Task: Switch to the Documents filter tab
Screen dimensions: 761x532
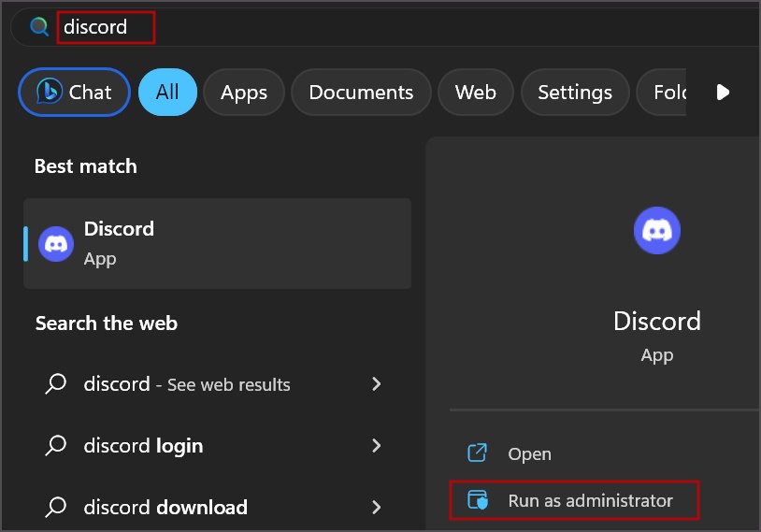Action: click(361, 93)
